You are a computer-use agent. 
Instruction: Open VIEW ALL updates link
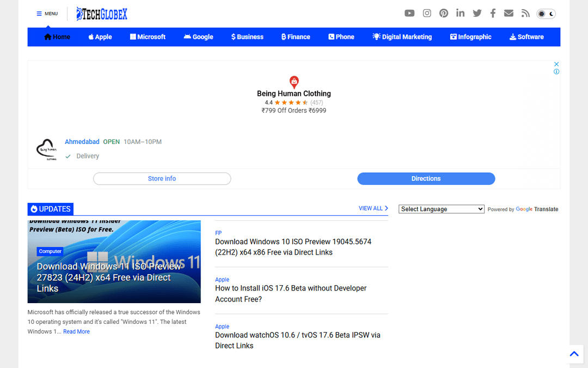tap(373, 208)
